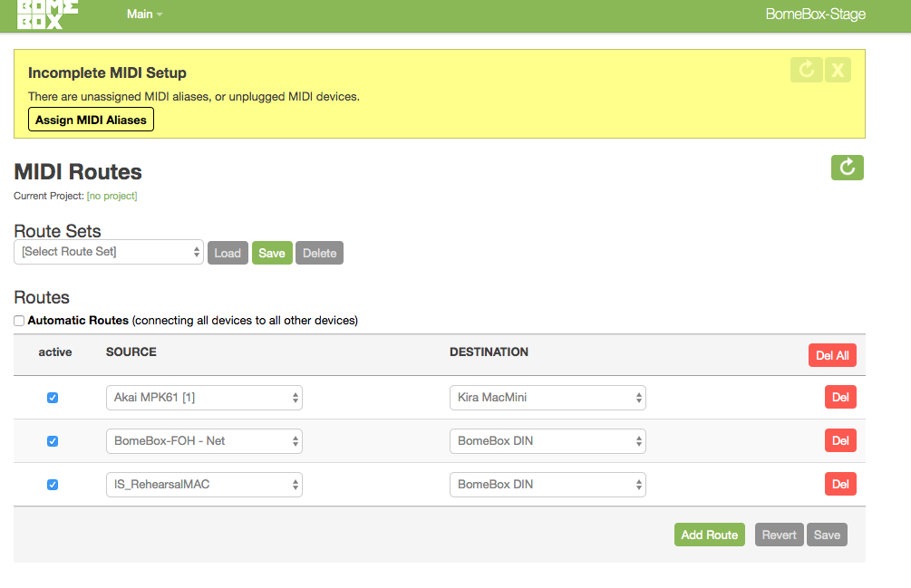Delete the selected route set

(x=320, y=253)
